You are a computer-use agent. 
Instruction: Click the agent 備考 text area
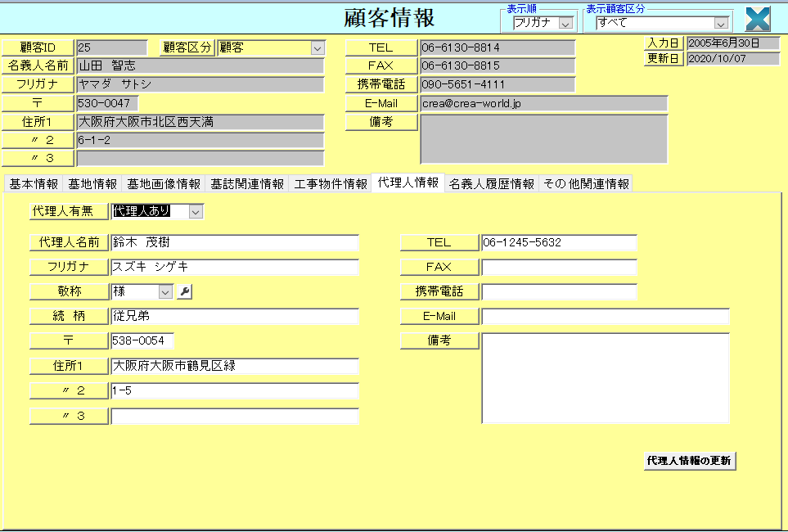[x=605, y=377]
